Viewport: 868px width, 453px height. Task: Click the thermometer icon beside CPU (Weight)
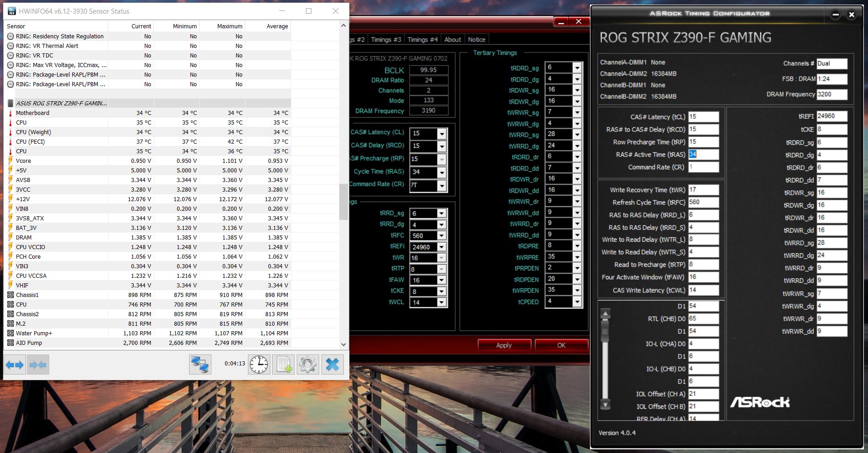(x=11, y=132)
